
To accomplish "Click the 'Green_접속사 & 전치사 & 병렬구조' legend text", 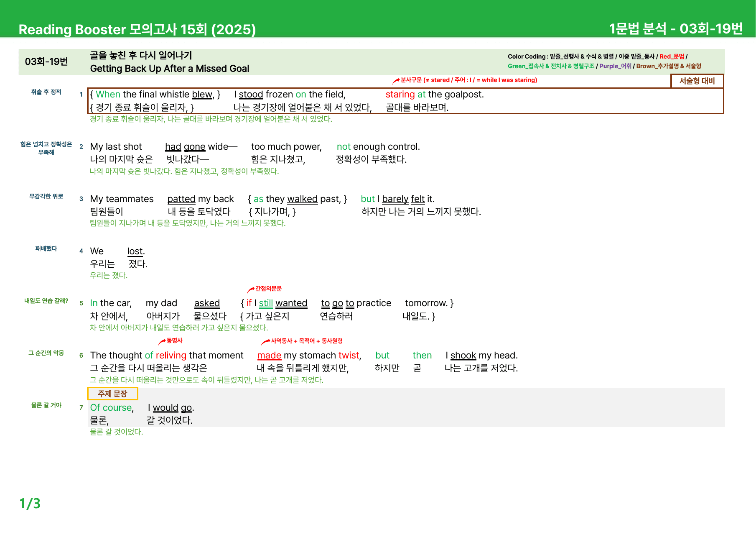I will tap(551, 66).
